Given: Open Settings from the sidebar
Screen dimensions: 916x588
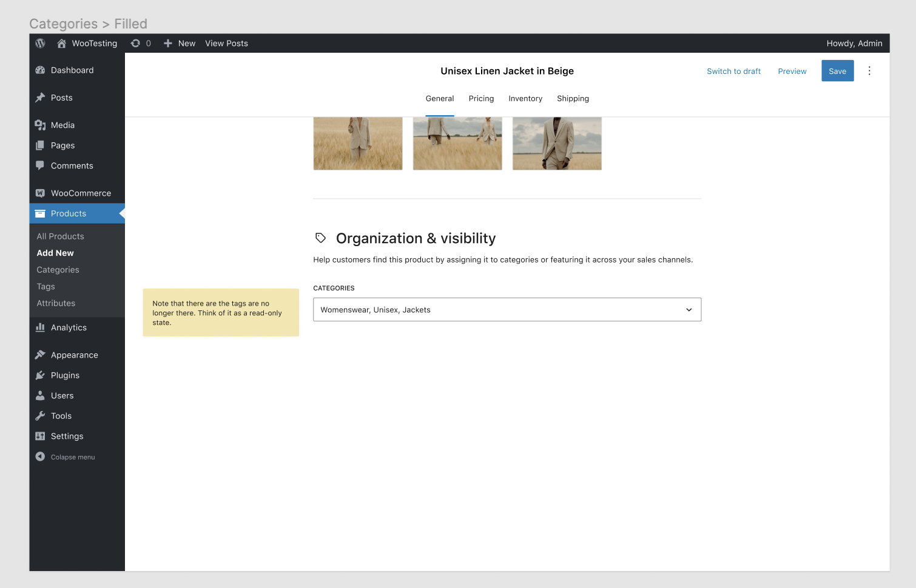Looking at the screenshot, I should click(x=40, y=436).
